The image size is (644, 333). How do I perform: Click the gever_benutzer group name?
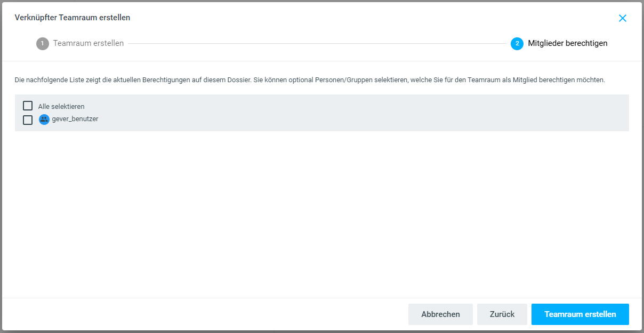[75, 119]
